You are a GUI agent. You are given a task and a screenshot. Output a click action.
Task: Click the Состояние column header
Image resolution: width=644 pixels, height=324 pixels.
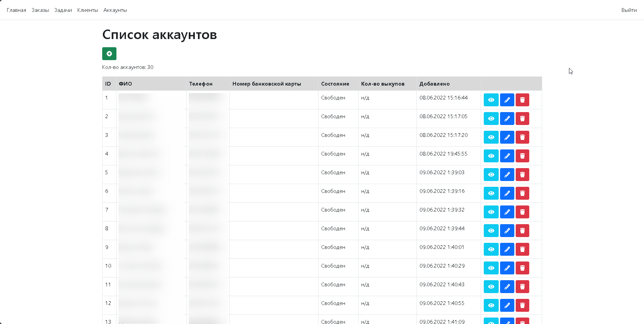(x=335, y=84)
